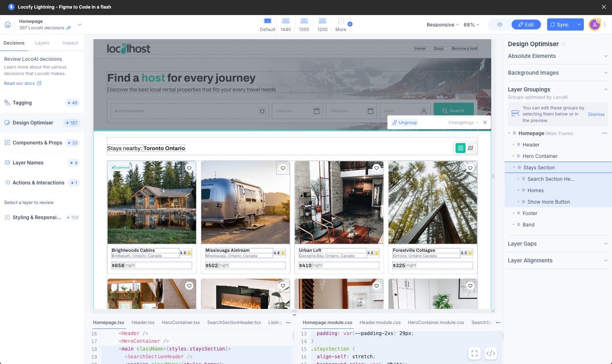
Task: Click the home icon in top bar
Action: (x=8, y=24)
